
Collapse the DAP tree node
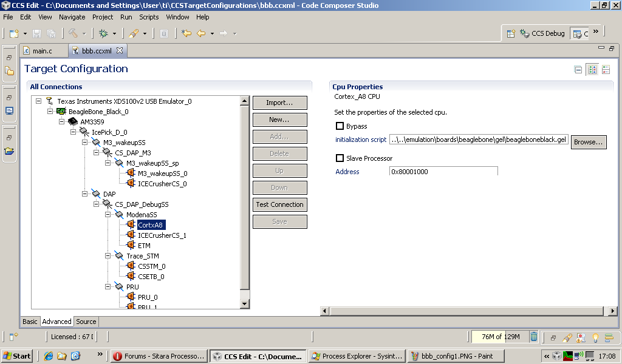click(x=84, y=194)
